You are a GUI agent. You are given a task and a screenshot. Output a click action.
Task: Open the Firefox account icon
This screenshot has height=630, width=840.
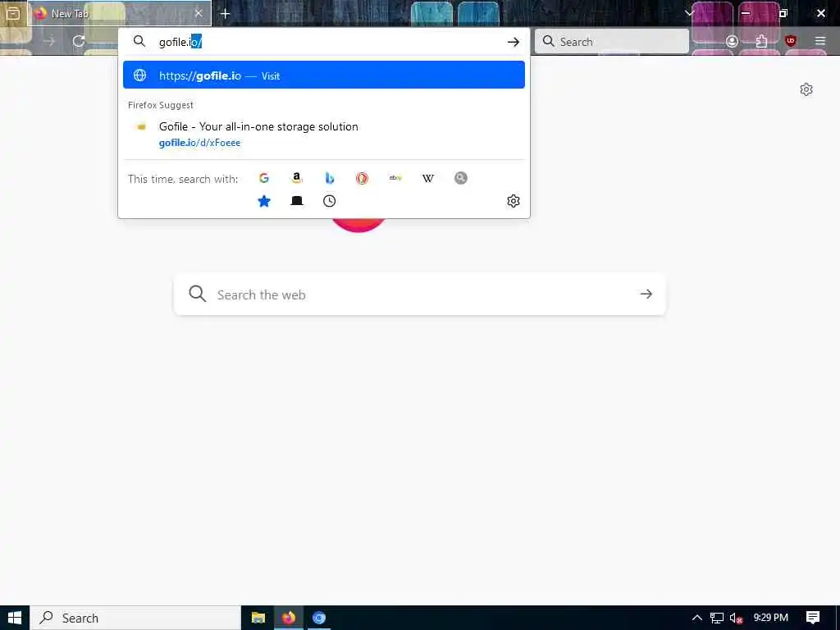732,41
